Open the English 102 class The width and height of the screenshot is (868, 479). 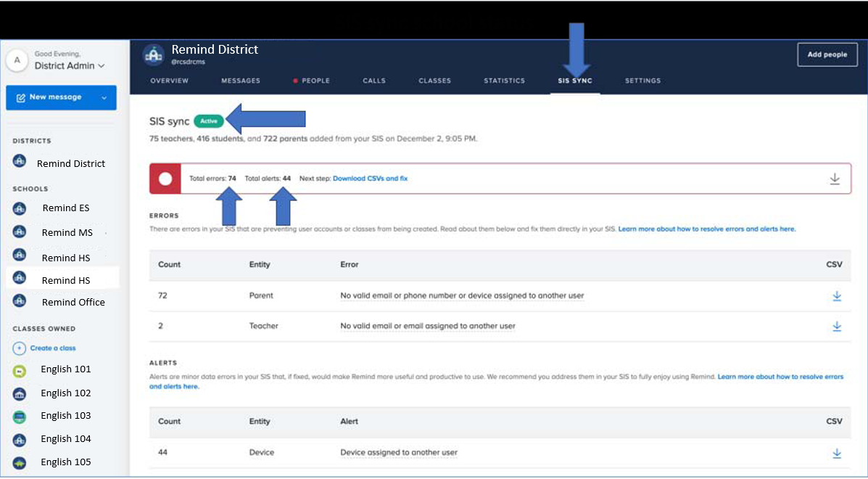click(66, 393)
